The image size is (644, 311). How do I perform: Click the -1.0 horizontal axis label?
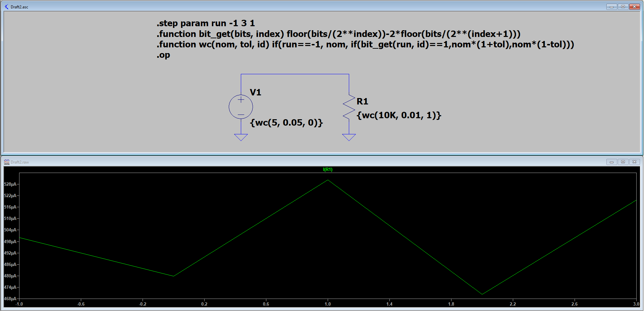click(19, 304)
